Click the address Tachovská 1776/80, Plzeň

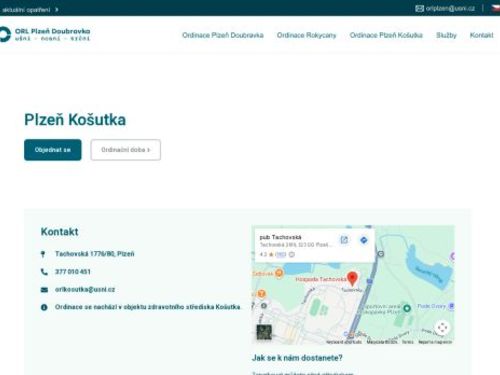[95, 254]
